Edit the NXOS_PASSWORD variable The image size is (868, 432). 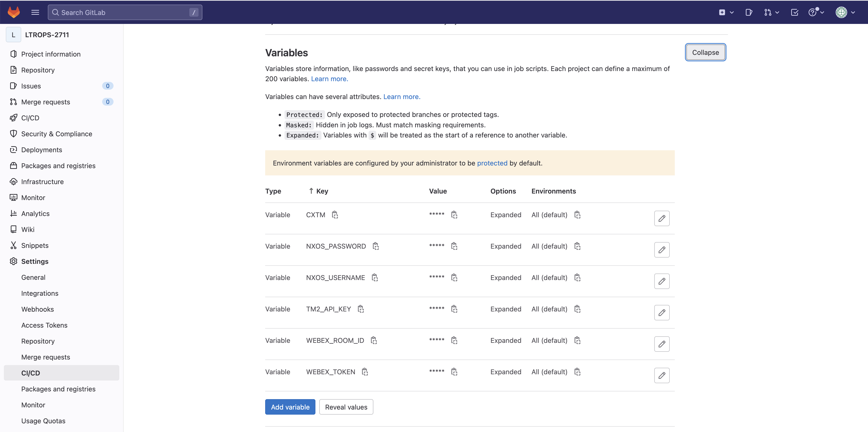662,250
